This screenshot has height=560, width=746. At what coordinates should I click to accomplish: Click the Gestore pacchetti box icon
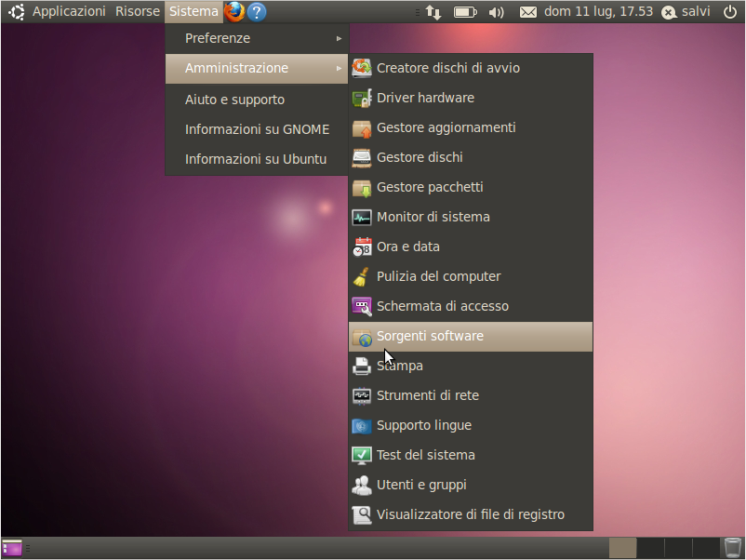pos(362,188)
